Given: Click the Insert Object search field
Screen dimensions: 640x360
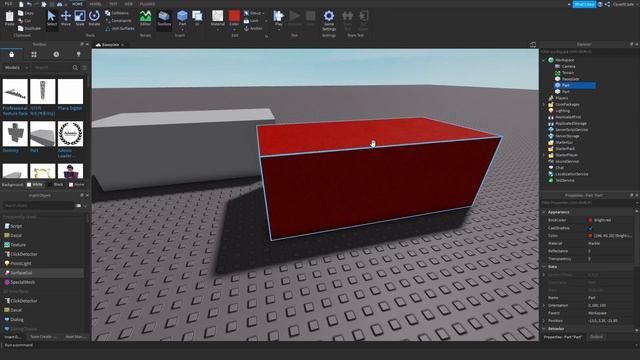Looking at the screenshot, I should click(x=39, y=205).
